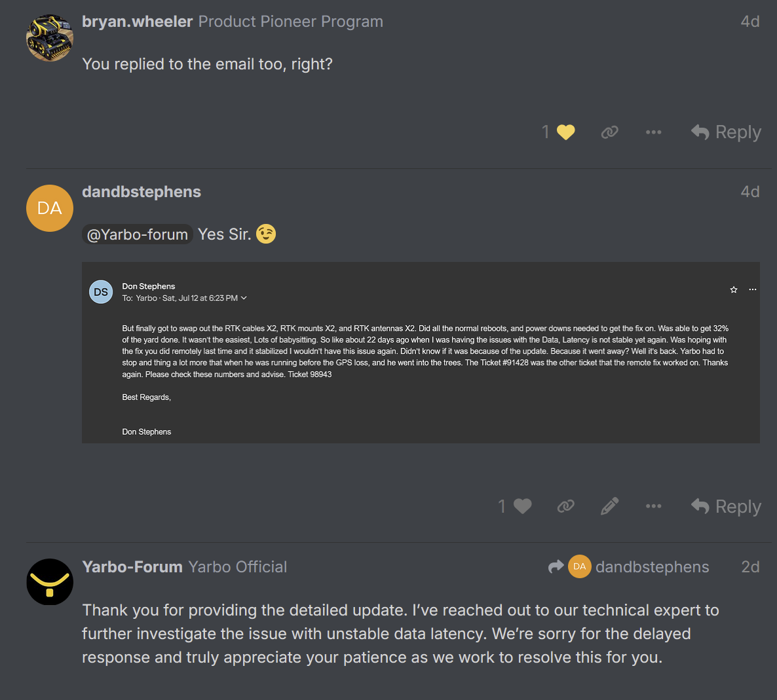The image size is (777, 700).
Task: Open bryan.wheeler's user profile name
Action: click(x=137, y=22)
